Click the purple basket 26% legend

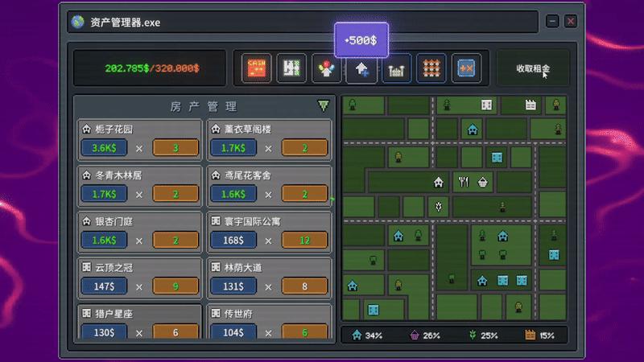423,335
